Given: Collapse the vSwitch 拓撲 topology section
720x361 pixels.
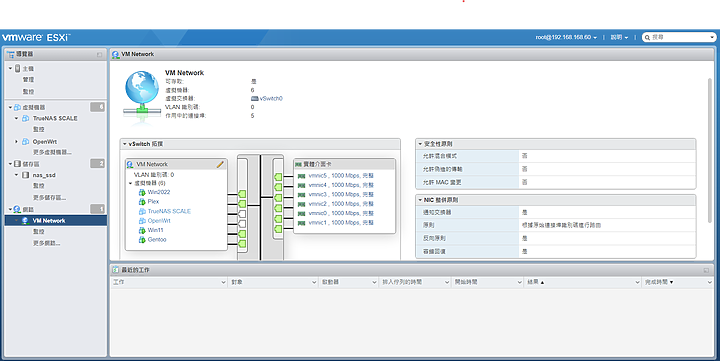Looking at the screenshot, I should (x=124, y=144).
